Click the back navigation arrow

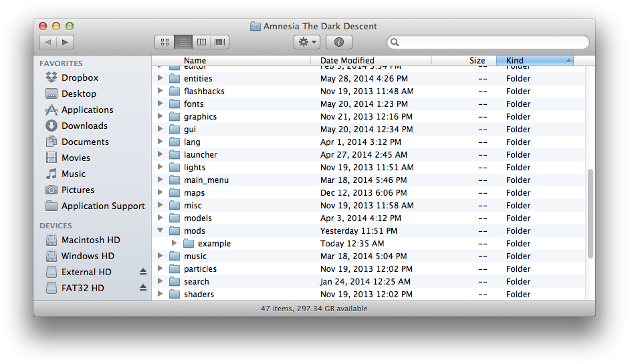47,42
